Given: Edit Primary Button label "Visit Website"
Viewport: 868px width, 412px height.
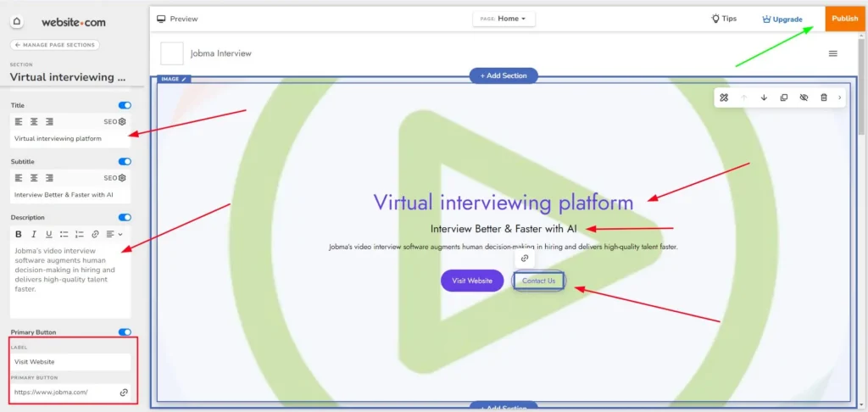Looking at the screenshot, I should (x=70, y=362).
